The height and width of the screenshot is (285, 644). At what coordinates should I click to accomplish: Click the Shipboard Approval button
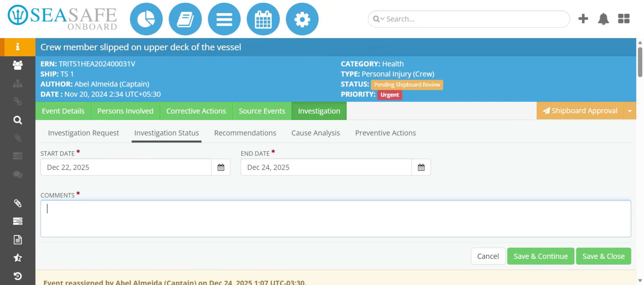(x=580, y=111)
